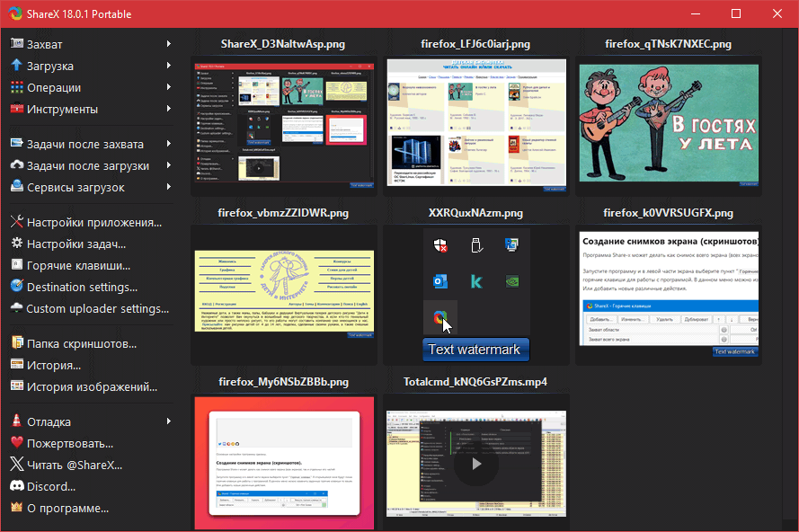This screenshot has width=799, height=532.
Task: Open the История изображений menu item
Action: pos(92,386)
